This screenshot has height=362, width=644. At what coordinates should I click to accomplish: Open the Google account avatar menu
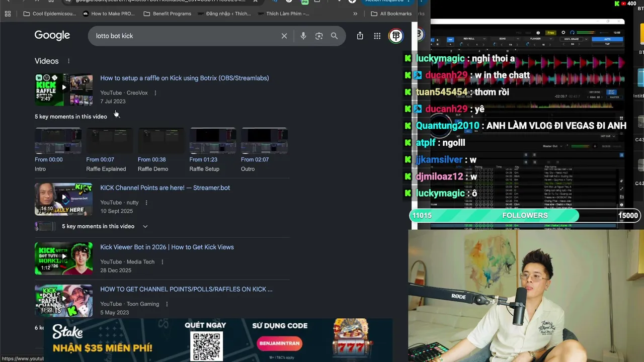(396, 36)
